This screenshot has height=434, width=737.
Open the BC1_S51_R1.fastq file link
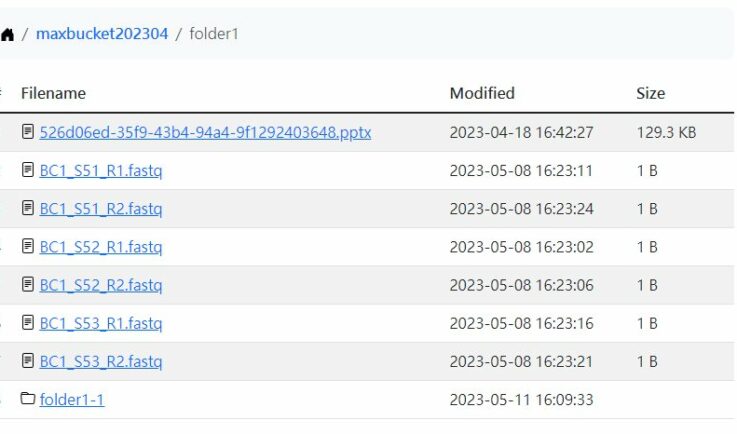(x=101, y=170)
